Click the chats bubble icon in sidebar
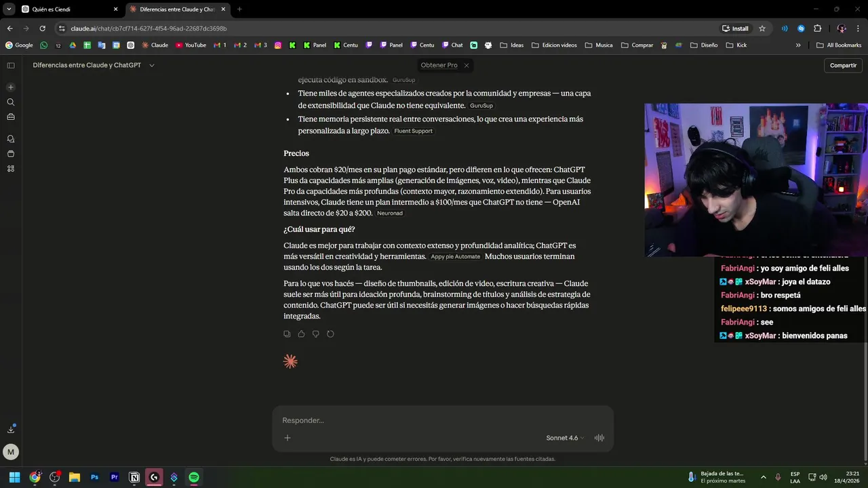Viewport: 868px width, 488px height. [x=11, y=139]
